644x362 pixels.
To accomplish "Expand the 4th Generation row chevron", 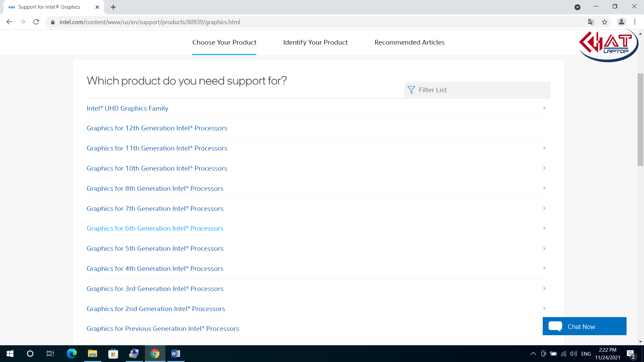I will 544,268.
